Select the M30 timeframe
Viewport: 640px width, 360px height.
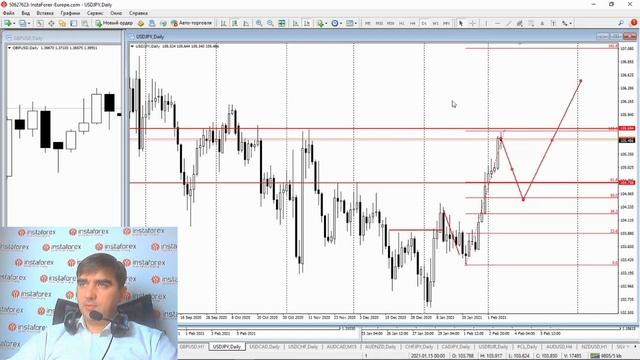click(391, 23)
